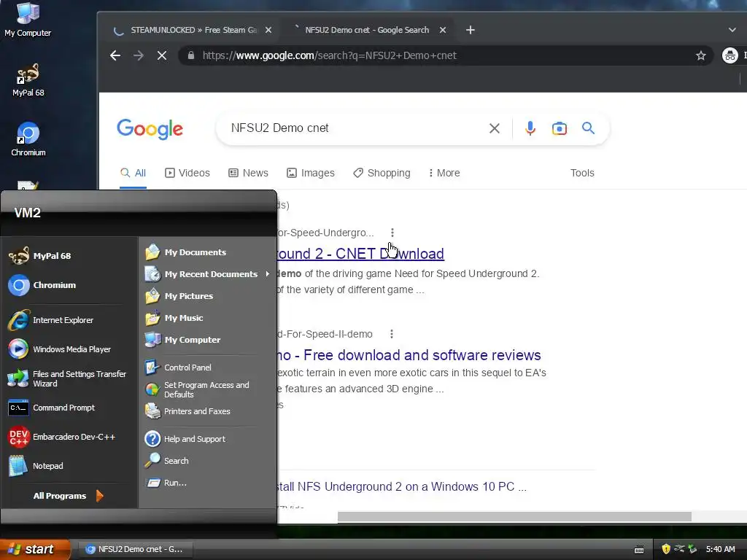The height and width of the screenshot is (560, 747).
Task: Open My Computer from Start menu
Action: [183, 340]
